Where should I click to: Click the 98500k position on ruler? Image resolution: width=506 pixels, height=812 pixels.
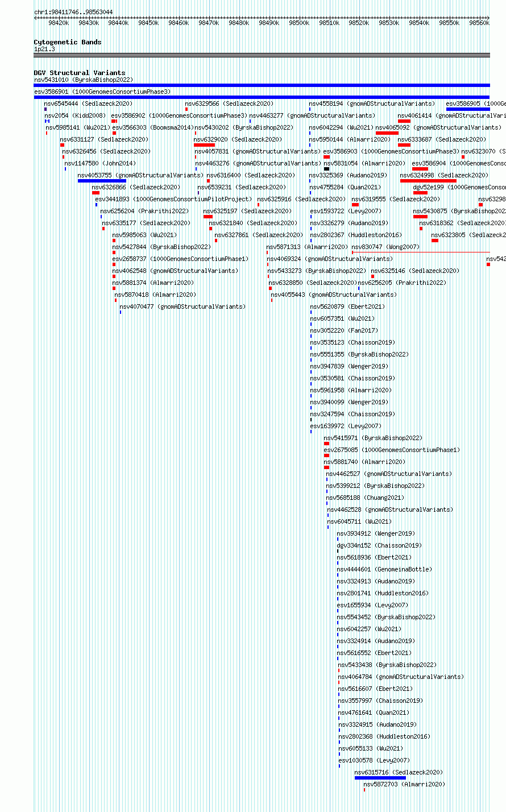pos(299,23)
